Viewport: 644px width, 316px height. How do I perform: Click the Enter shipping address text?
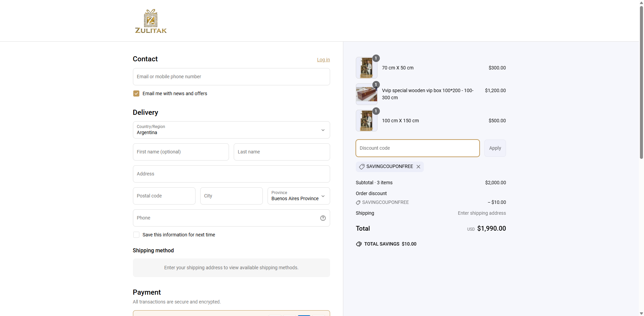pyautogui.click(x=482, y=213)
